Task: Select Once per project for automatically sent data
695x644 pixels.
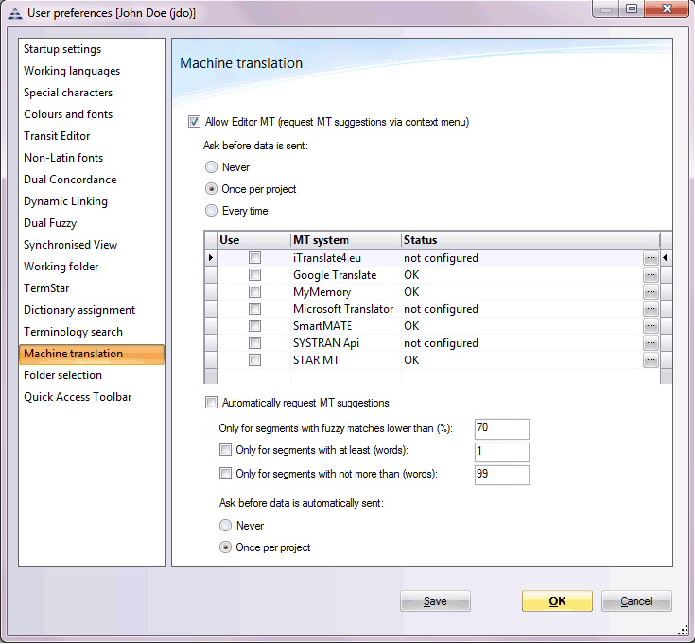Action: (226, 547)
